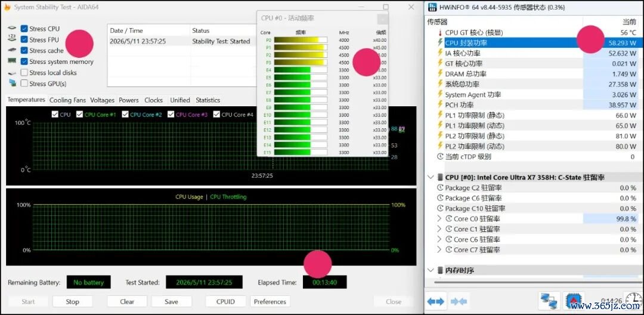Toggle the CPU Core #3 graph checkbox
Screen dimensions: 644x315
[x=171, y=115]
